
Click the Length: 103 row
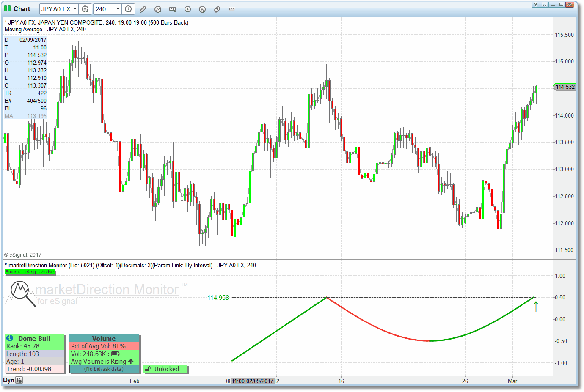tap(35, 354)
